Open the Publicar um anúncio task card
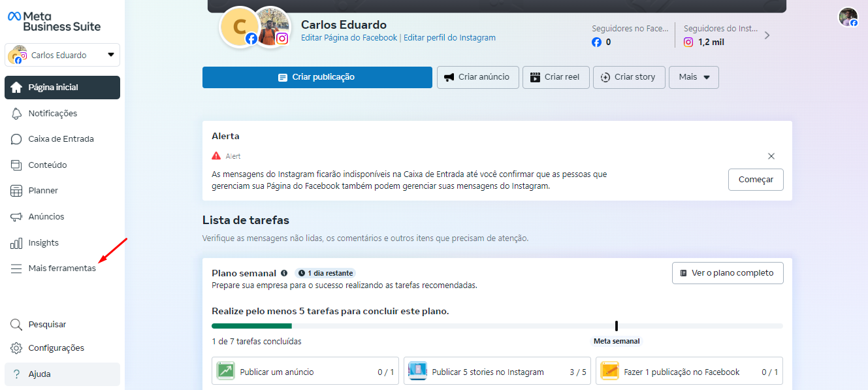This screenshot has height=390, width=868. (305, 371)
